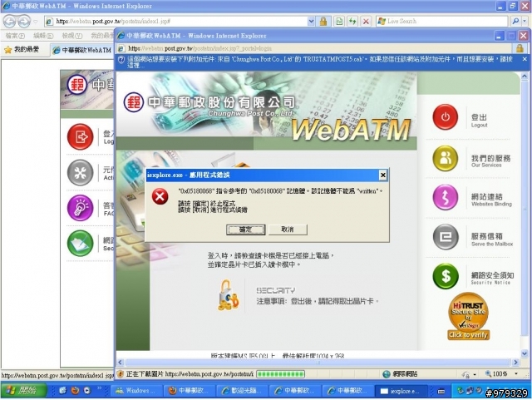532x400 pixels.
Task: Click the 確定 button in error dialog
Action: [246, 230]
